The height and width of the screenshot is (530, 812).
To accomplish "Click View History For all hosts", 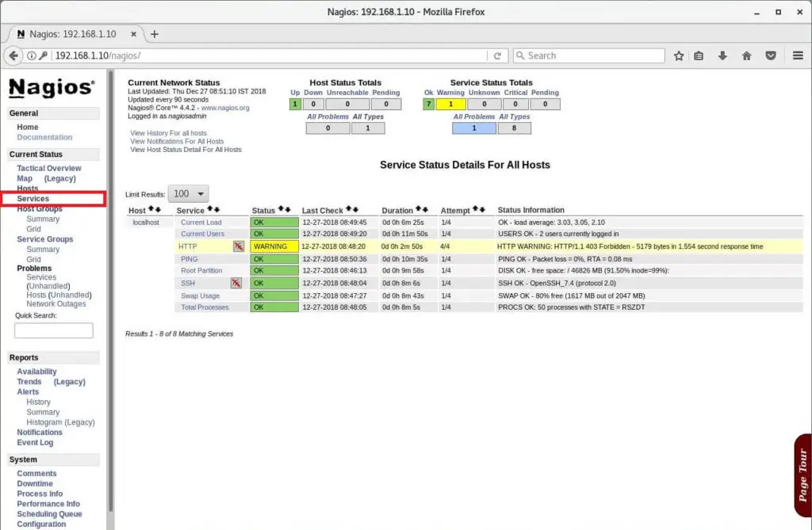I will (168, 133).
